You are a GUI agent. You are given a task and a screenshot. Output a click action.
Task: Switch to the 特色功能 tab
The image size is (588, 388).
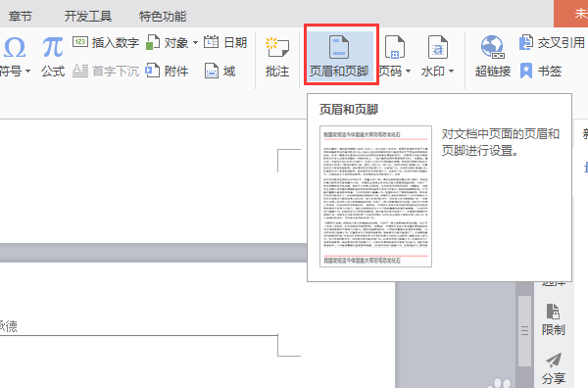163,16
